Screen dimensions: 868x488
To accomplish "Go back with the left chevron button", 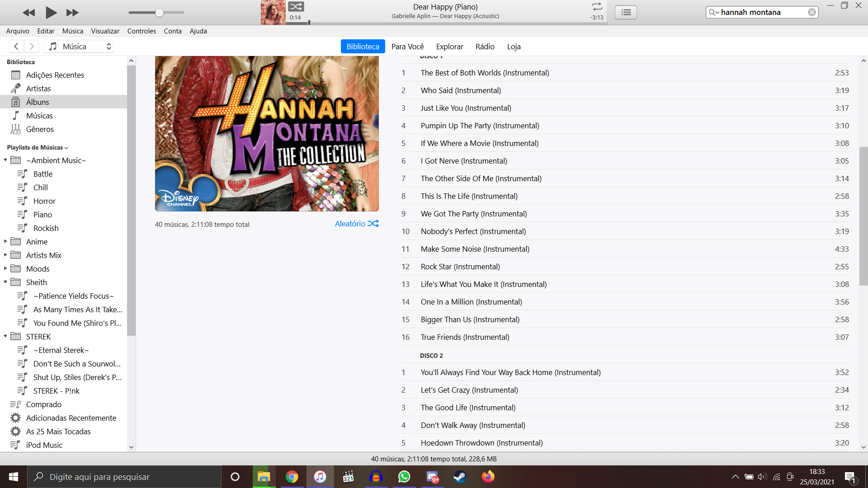I will [x=16, y=47].
